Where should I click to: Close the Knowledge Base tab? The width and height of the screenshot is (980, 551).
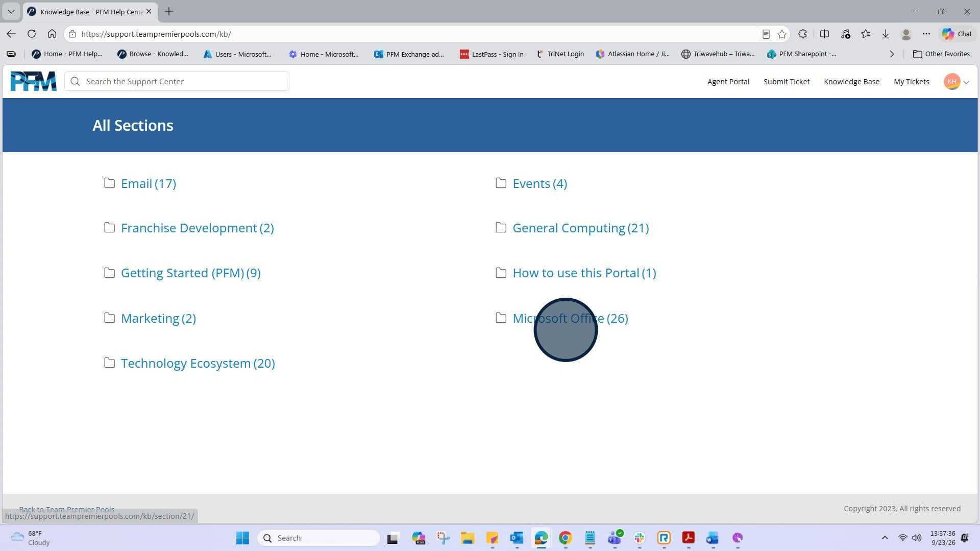tap(149, 11)
